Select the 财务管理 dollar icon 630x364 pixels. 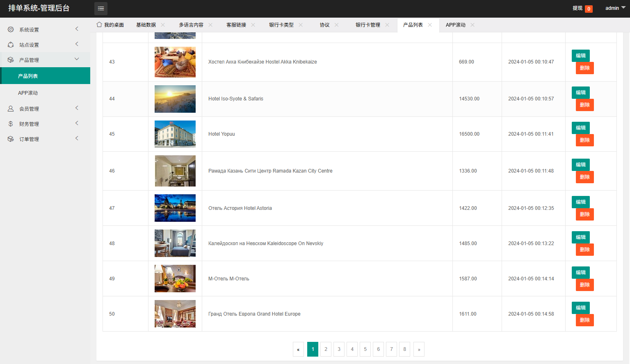[x=10, y=123]
